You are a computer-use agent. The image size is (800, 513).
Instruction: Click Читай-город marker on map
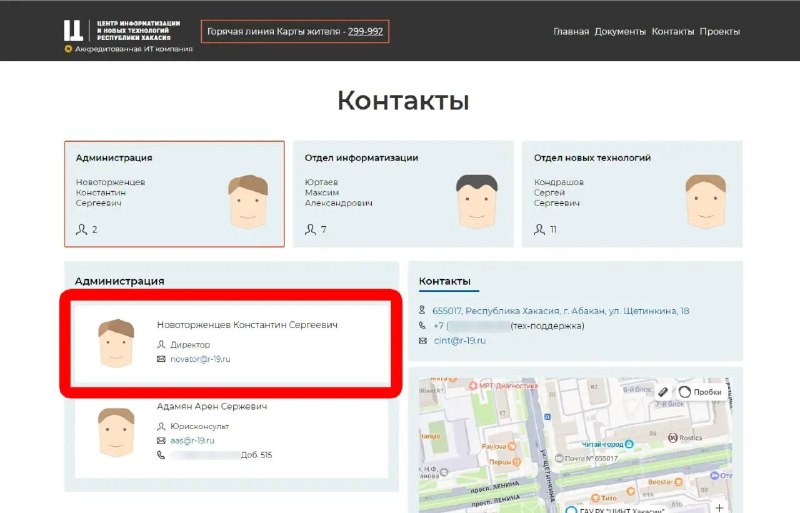point(630,444)
